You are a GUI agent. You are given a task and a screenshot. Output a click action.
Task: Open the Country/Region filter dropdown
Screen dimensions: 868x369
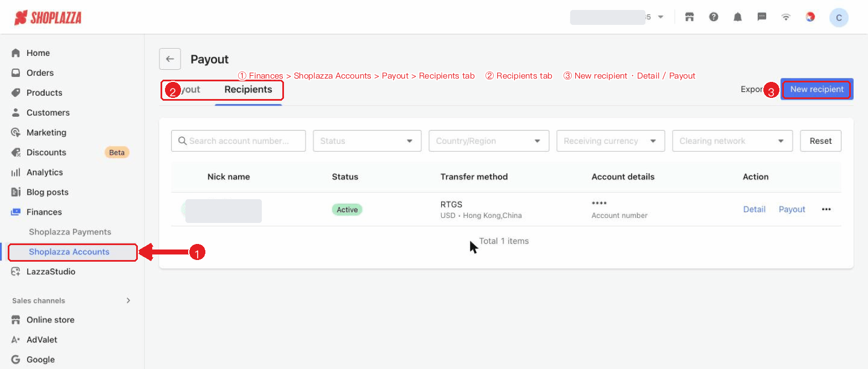(489, 141)
